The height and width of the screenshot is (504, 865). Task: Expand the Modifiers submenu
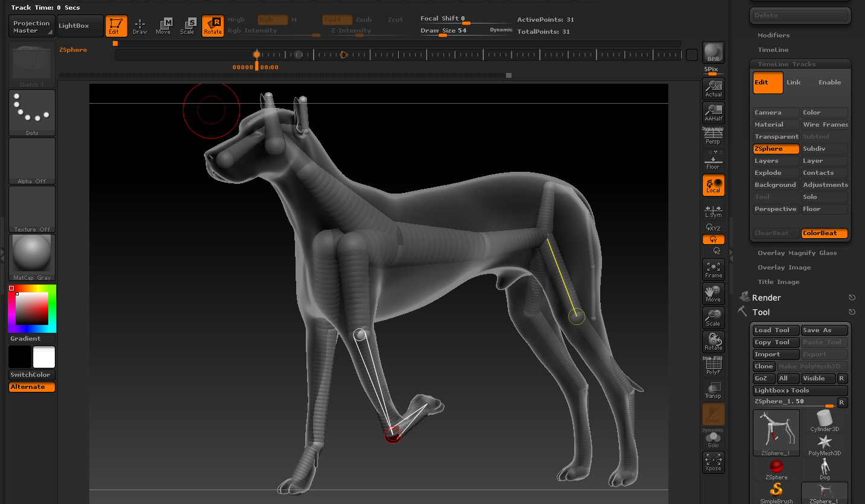coord(773,36)
